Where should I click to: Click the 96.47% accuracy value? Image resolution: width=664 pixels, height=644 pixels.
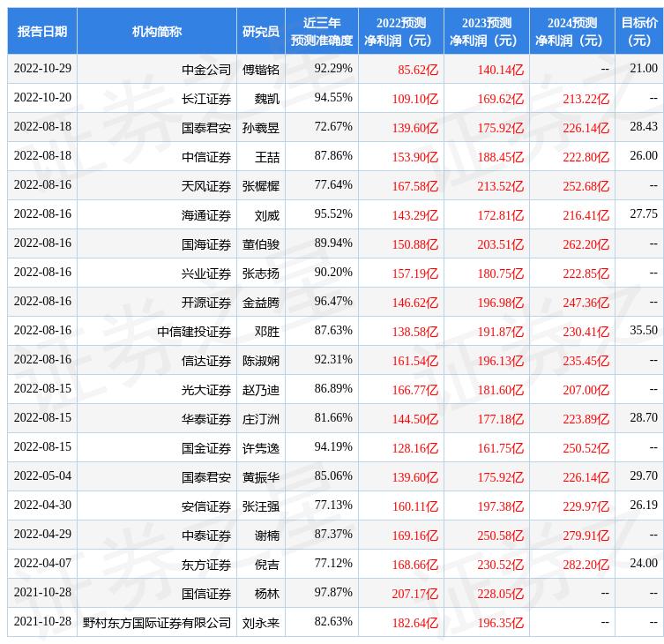coord(333,301)
